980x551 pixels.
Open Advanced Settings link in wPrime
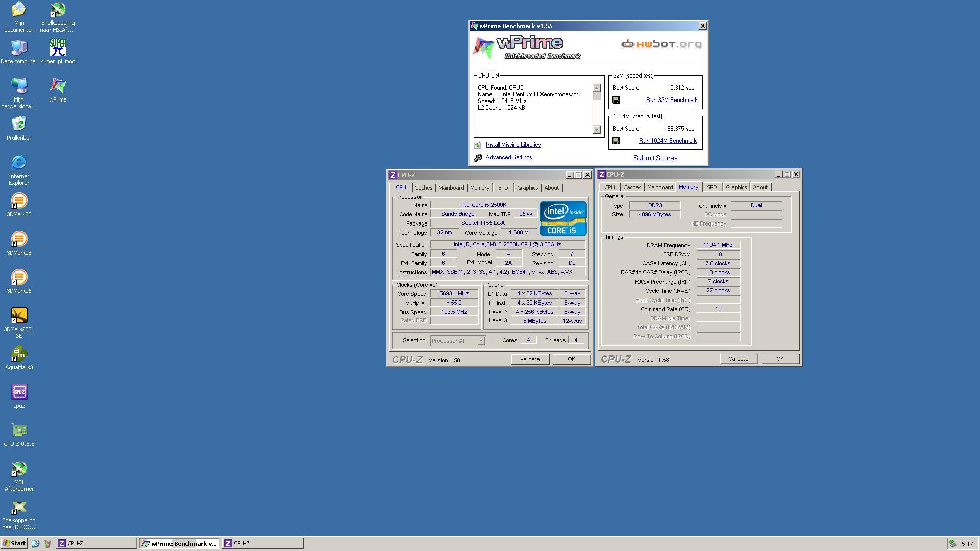point(509,157)
